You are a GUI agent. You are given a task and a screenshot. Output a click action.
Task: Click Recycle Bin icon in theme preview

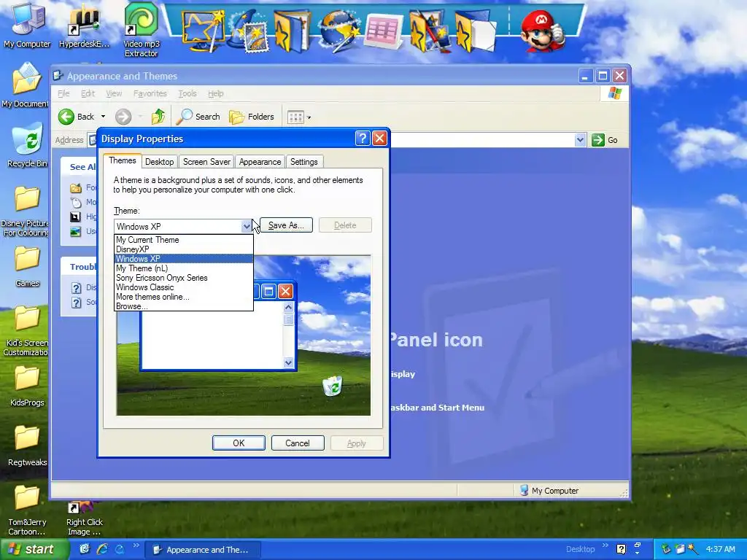click(x=332, y=386)
